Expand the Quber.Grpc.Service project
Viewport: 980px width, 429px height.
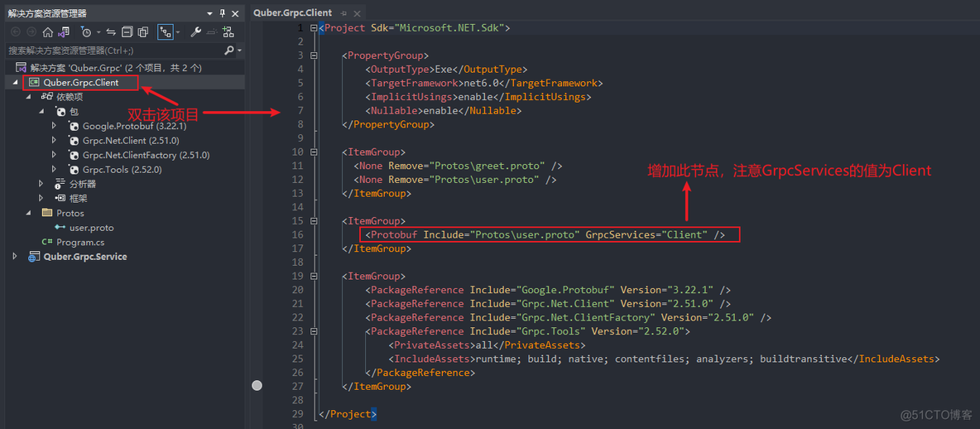click(15, 257)
